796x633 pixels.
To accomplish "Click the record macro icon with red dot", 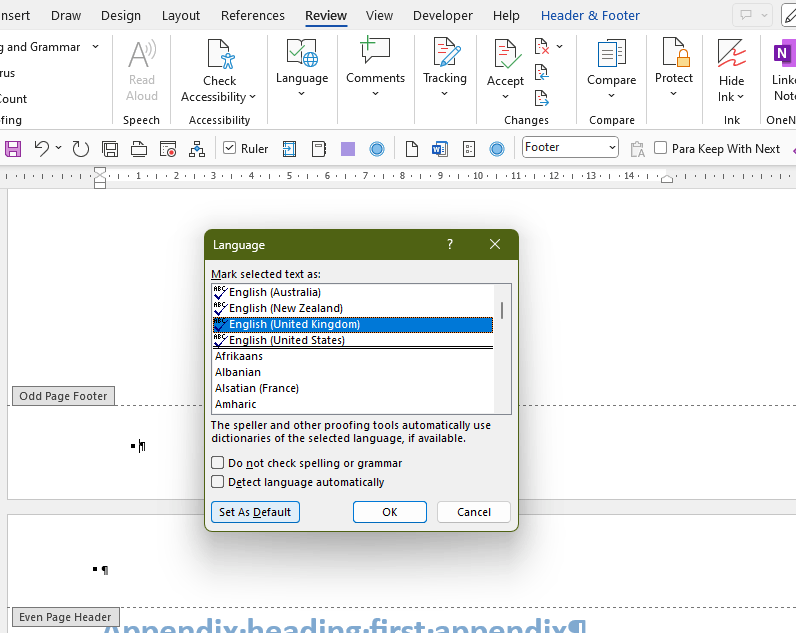I will pyautogui.click(x=168, y=149).
